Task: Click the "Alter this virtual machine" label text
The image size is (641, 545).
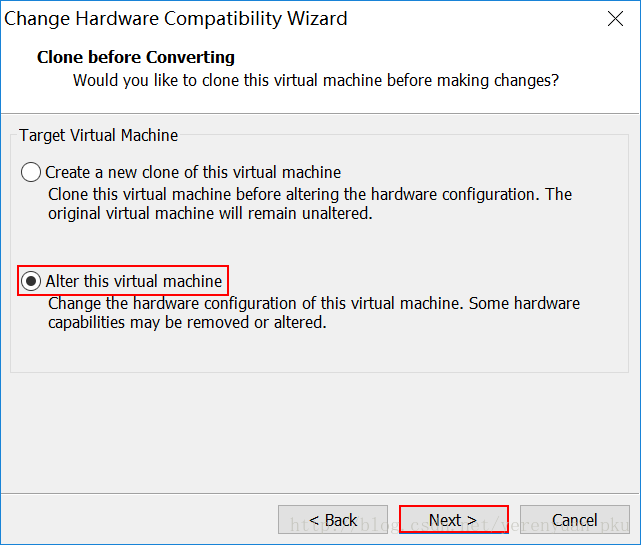Action: (x=134, y=281)
